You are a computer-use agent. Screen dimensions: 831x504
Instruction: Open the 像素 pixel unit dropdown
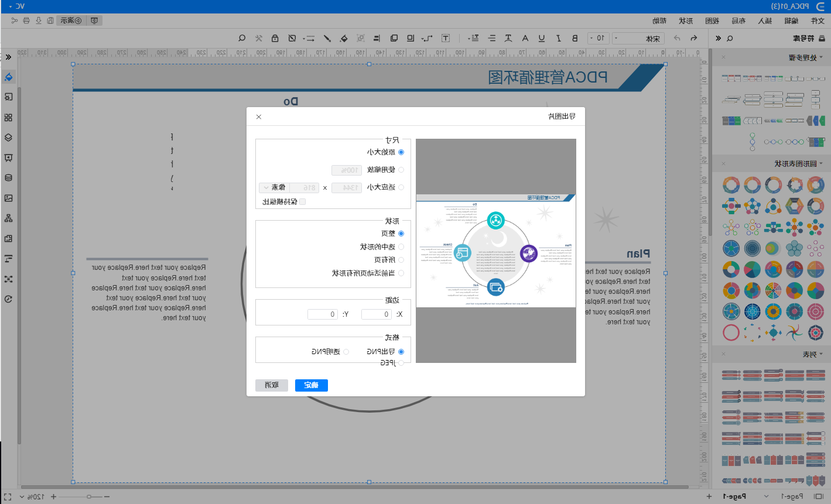(274, 187)
